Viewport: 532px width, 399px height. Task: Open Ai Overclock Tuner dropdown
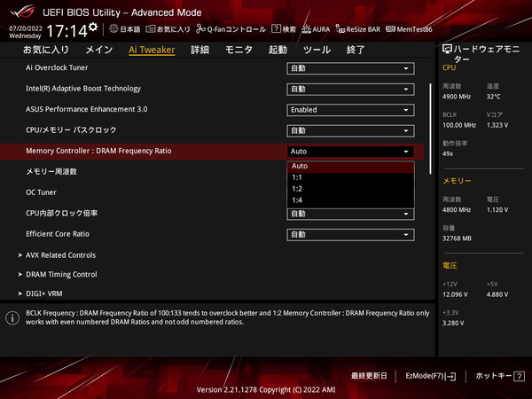click(x=350, y=68)
